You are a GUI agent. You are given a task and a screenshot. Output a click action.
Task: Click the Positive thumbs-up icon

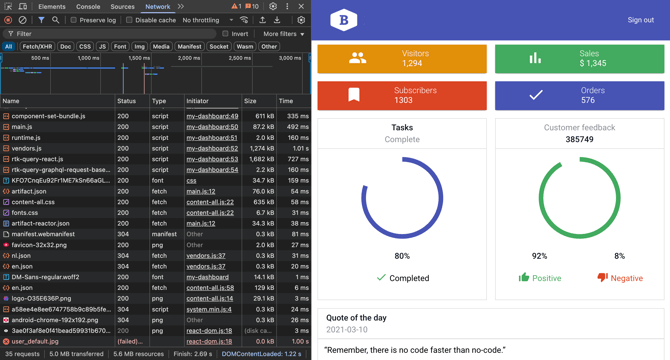pyautogui.click(x=524, y=278)
